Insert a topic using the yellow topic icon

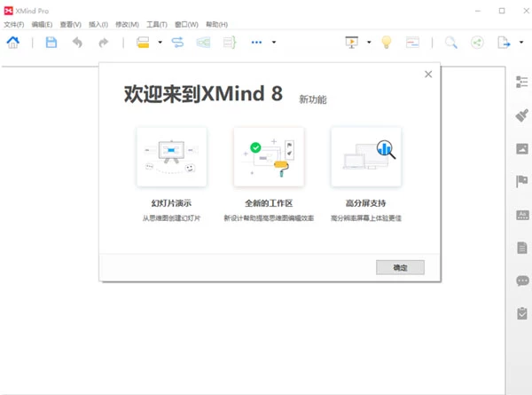tap(143, 43)
